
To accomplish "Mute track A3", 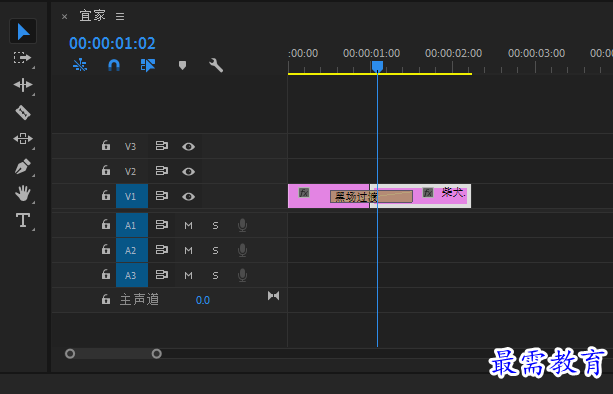I will point(188,276).
